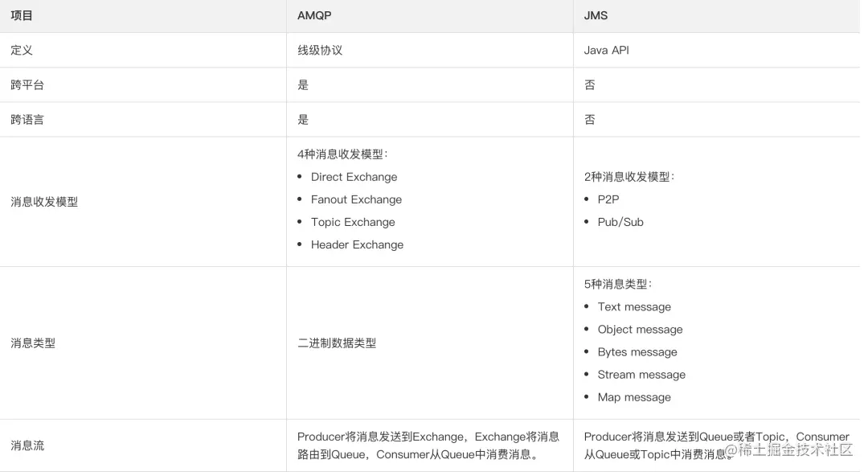This screenshot has height=472, width=868.
Task: Click the Map message bullet item
Action: click(x=634, y=397)
